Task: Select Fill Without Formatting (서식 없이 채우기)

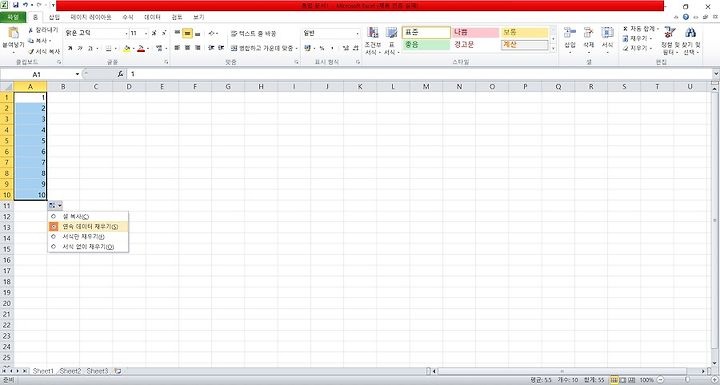Action: click(x=88, y=247)
